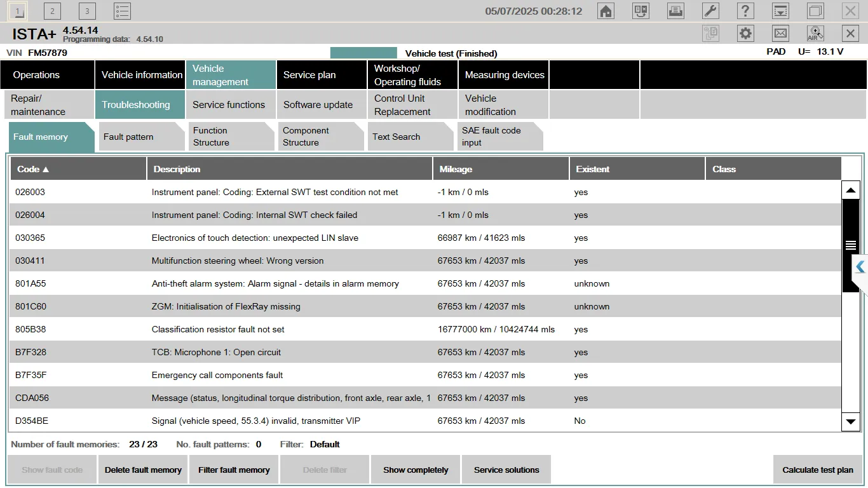Select fault B7F35F Emergency call components

coord(426,375)
